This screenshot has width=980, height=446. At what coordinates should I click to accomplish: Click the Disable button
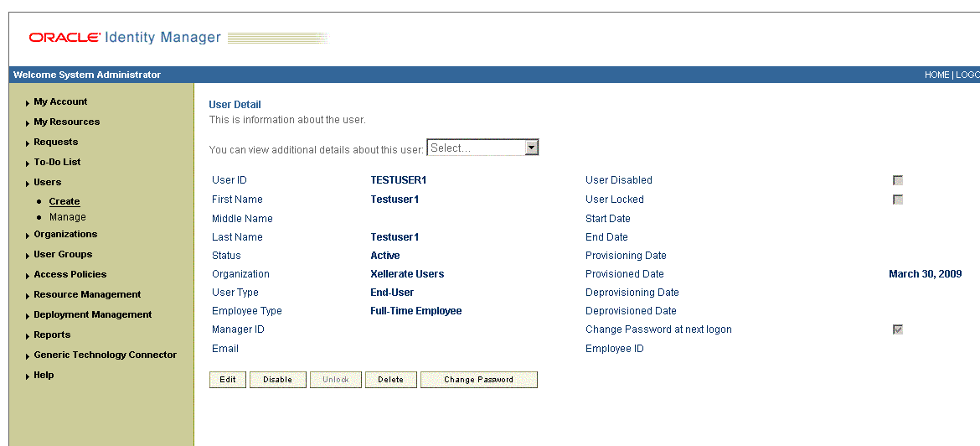[x=277, y=380]
